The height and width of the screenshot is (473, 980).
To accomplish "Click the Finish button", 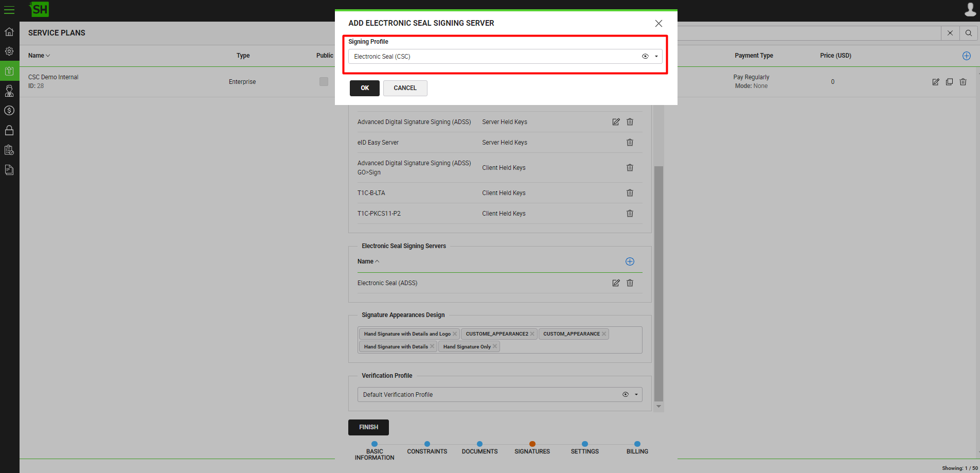I will (x=368, y=427).
